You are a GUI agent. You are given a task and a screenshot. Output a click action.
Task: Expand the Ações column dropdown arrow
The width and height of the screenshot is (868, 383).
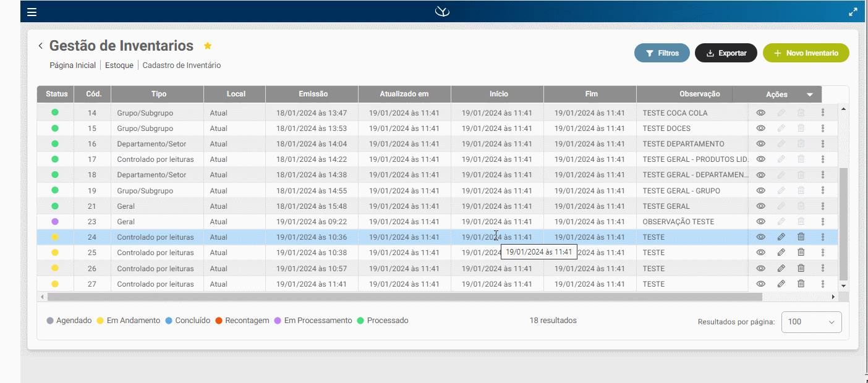809,95
